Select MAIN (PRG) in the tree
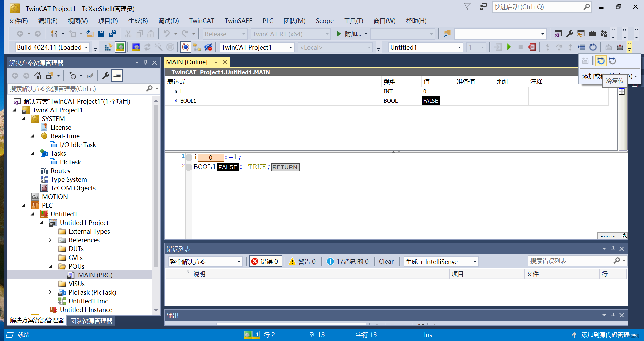 click(x=95, y=275)
